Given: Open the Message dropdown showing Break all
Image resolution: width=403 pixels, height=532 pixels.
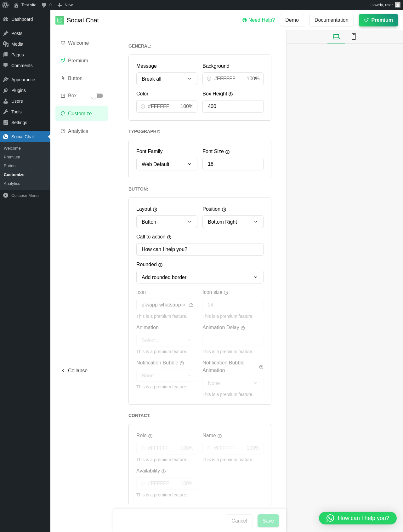Looking at the screenshot, I should click(x=167, y=79).
